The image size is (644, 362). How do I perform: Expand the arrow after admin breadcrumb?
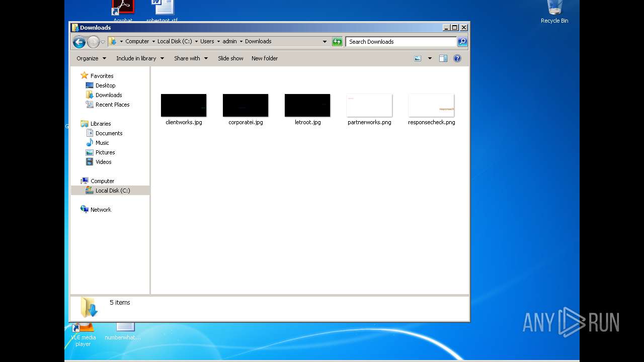tap(241, 42)
